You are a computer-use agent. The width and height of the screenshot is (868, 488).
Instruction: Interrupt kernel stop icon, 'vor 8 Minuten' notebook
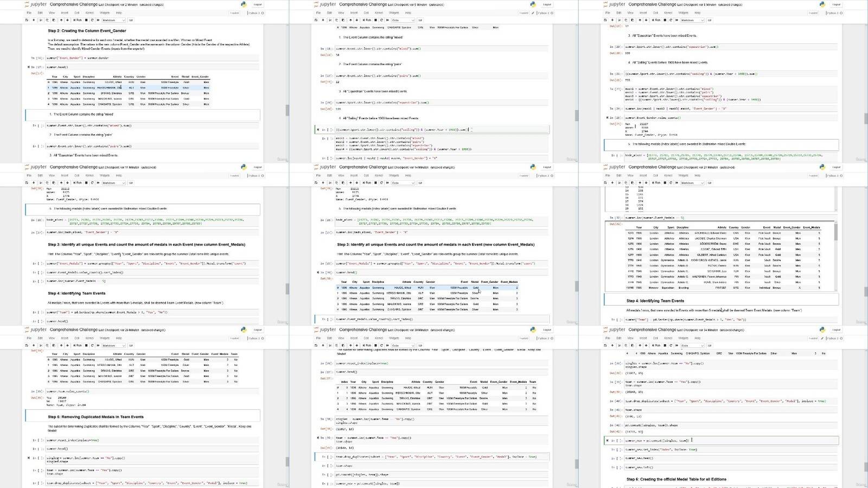(665, 20)
